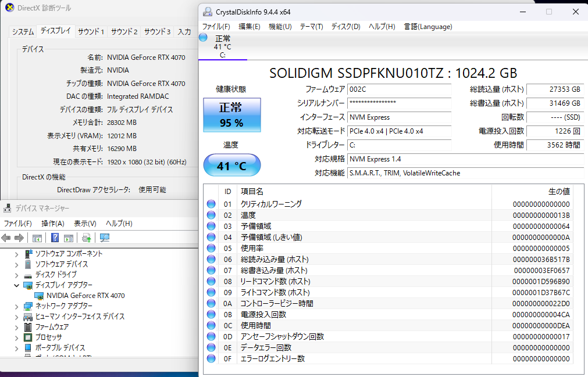Viewport: 588px width, 377px height.
Task: Click the status orb beside 予備領域 (しきい値)
Action: tap(211, 237)
